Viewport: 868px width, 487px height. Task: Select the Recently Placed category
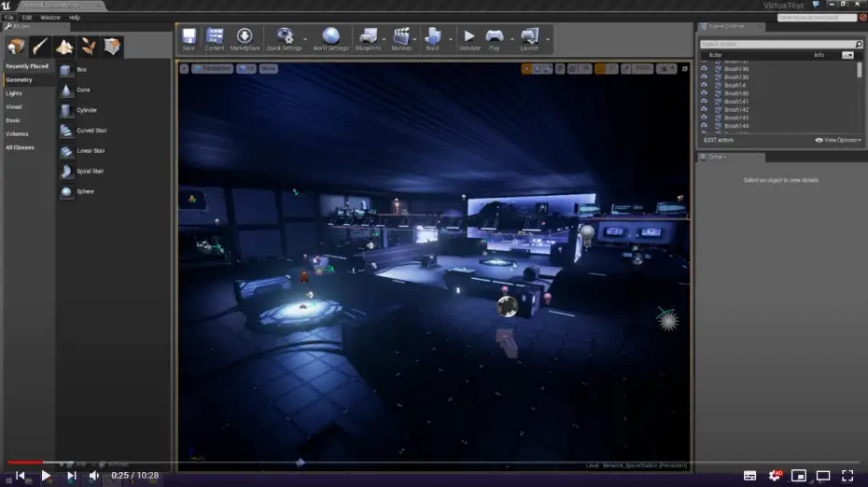click(27, 66)
